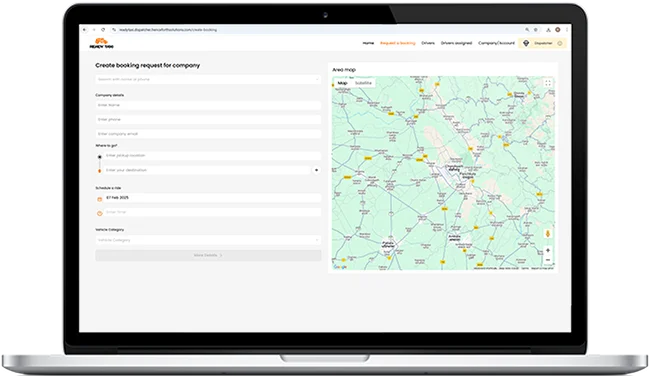Zoom in on the map
This screenshot has width=650, height=376.
pyautogui.click(x=548, y=250)
